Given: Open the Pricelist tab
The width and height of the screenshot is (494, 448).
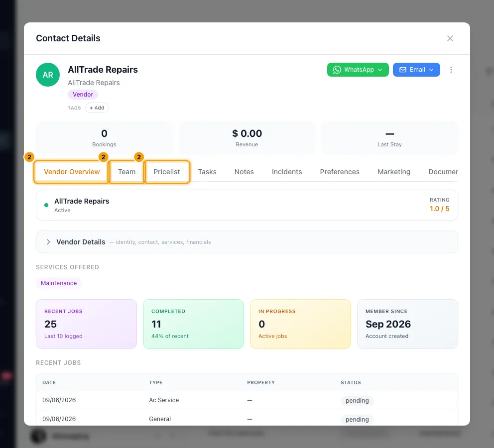Looking at the screenshot, I should (167, 172).
